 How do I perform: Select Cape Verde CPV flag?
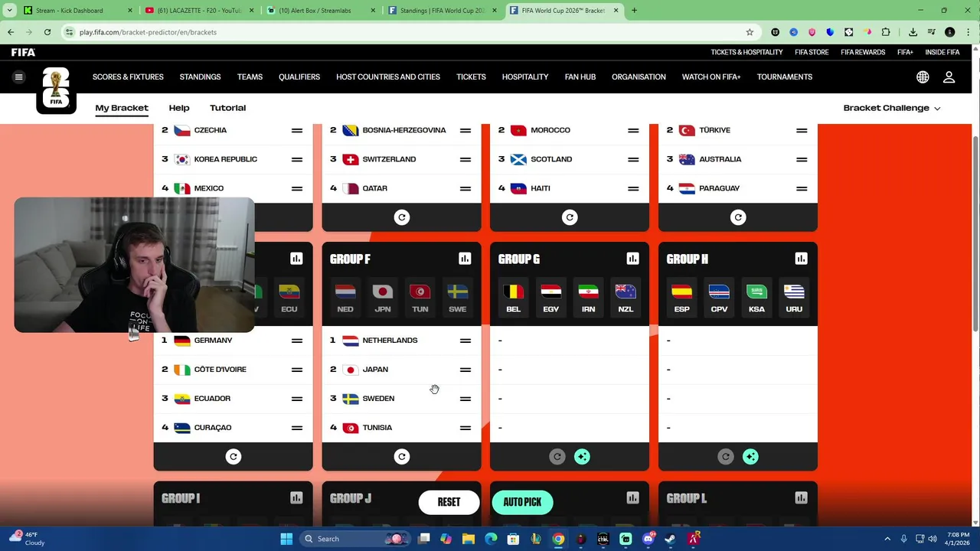[x=719, y=298]
